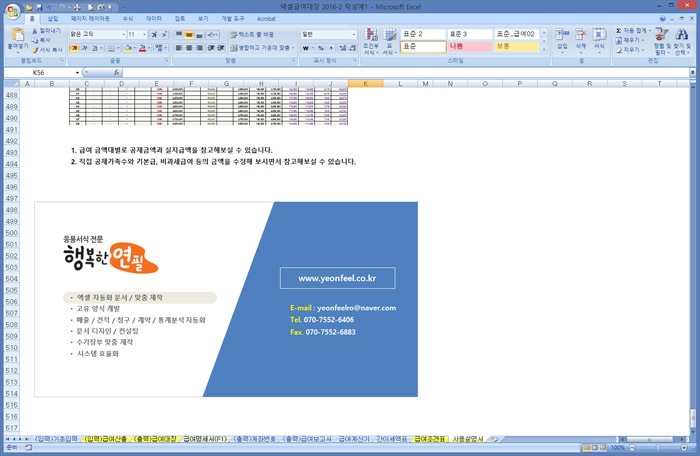Apply comma style format
The width and height of the screenshot is (700, 456).
point(331,48)
